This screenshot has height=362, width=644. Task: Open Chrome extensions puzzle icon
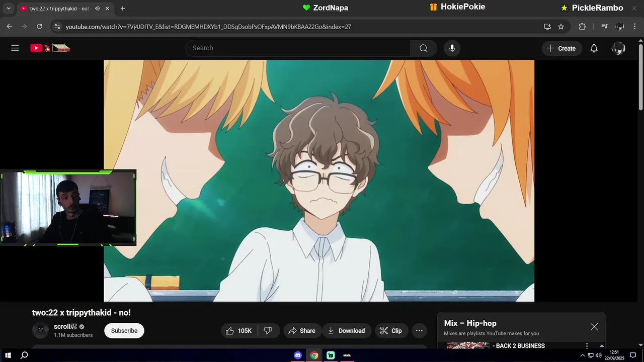click(x=582, y=27)
